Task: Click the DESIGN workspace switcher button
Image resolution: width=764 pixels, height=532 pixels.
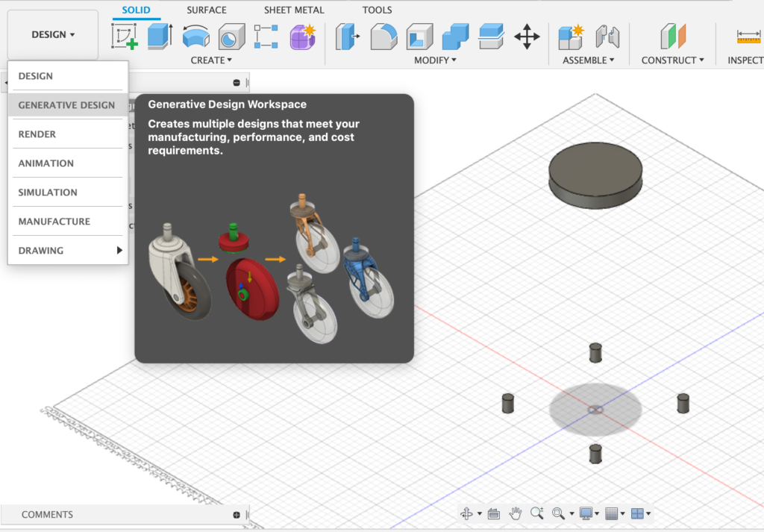Action: coord(53,35)
